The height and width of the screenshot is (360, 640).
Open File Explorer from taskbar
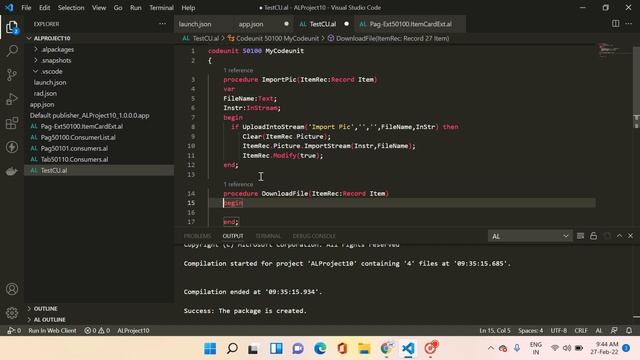point(364,348)
